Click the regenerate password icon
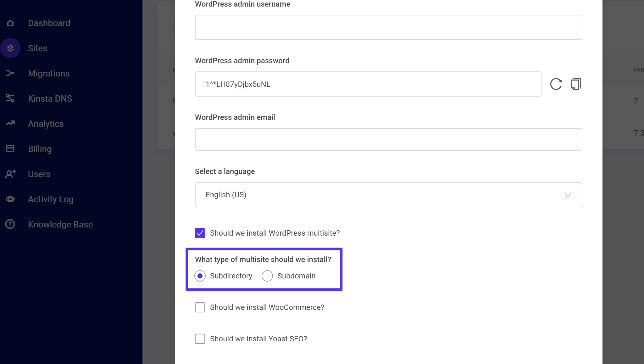Screen dimensions: 644x364 556,84
